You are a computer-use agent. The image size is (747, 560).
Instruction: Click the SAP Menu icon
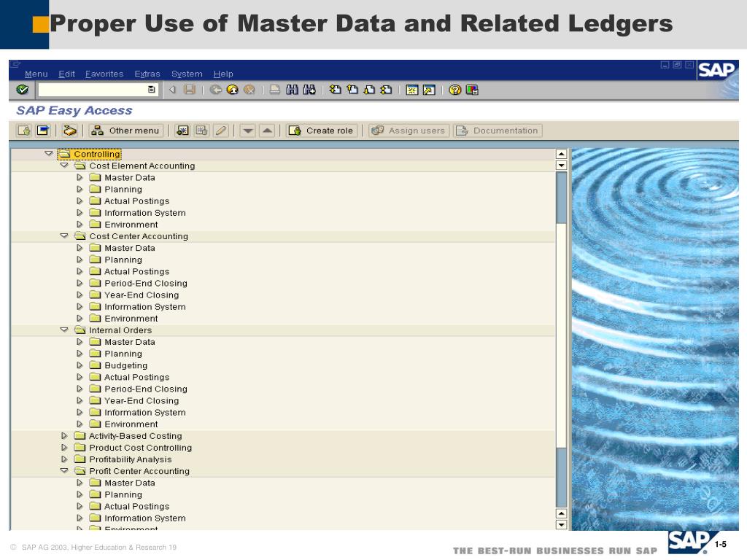[43, 131]
